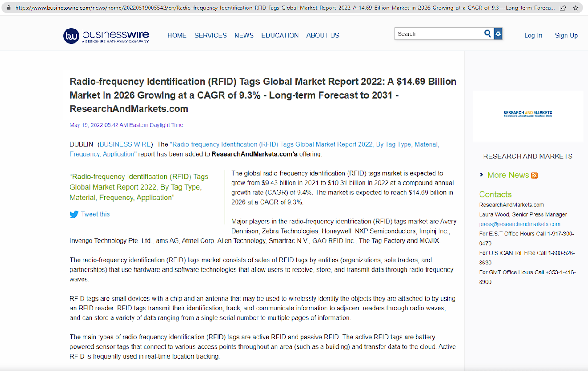This screenshot has height=371, width=588.
Task: Click the lock site info icon
Action: 8,8
